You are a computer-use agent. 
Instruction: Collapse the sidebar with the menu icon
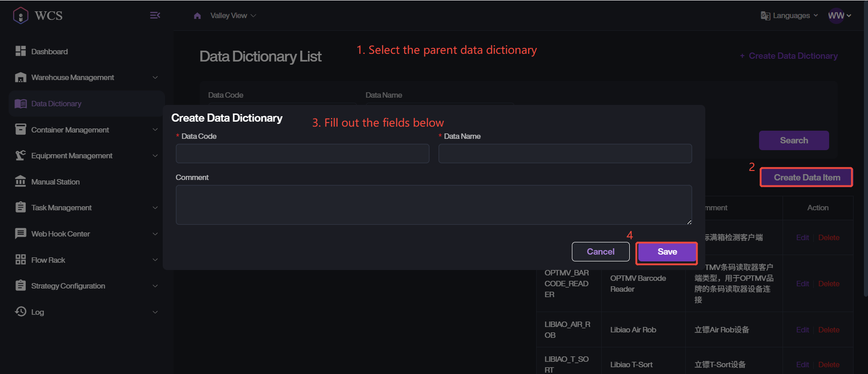(x=155, y=15)
